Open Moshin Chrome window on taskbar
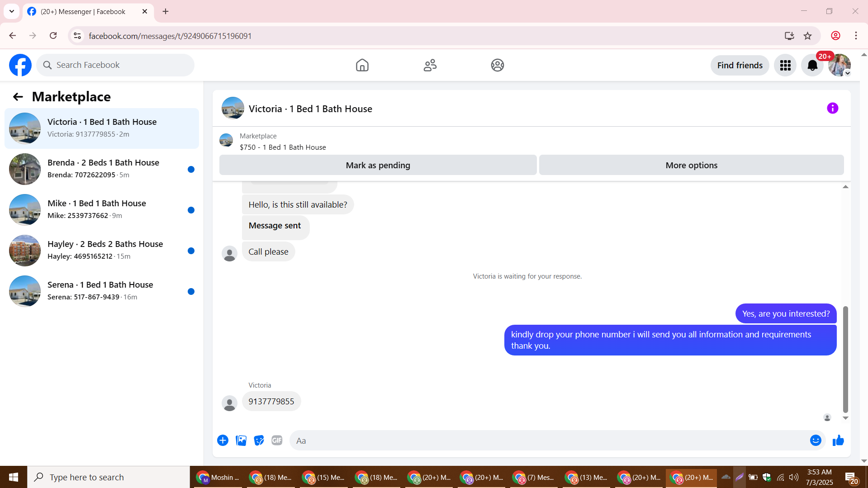Viewport: 868px width, 488px height. pos(218,477)
